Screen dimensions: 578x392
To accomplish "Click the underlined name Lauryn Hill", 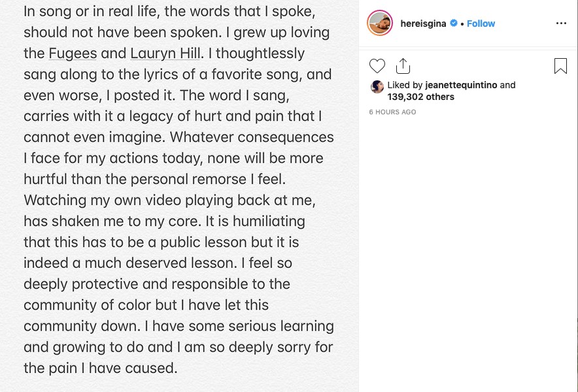I will tap(165, 54).
